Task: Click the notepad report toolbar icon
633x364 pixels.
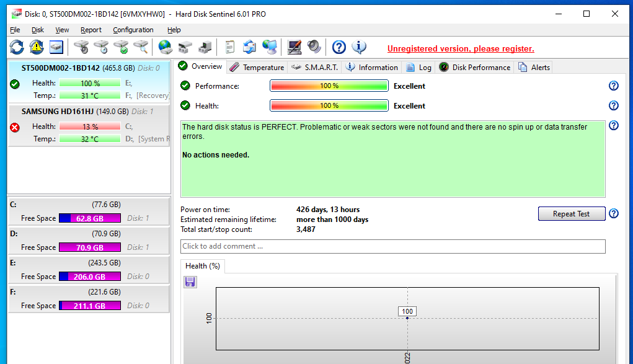Action: pos(230,47)
